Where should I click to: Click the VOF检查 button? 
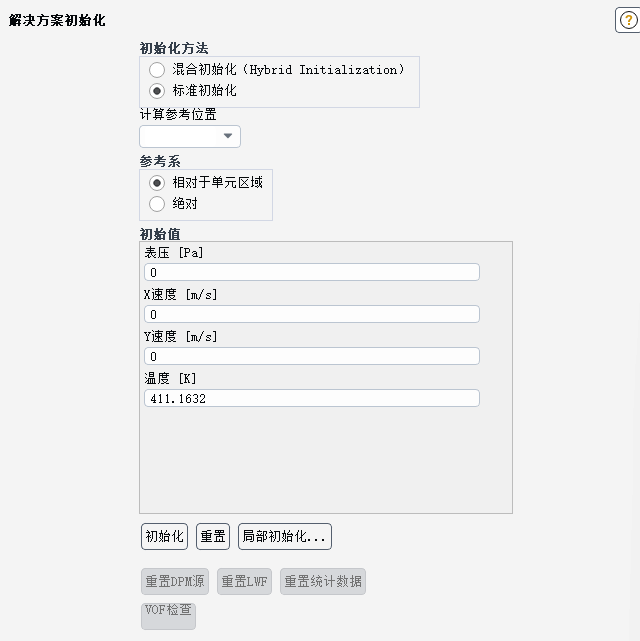[168, 611]
